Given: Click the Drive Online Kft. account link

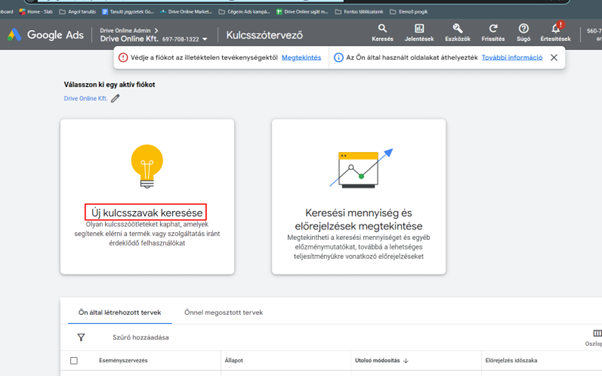Looking at the screenshot, I should [x=86, y=99].
